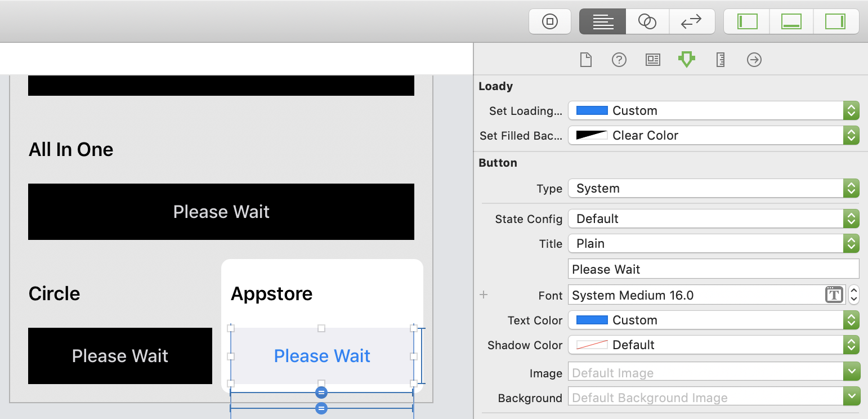The width and height of the screenshot is (868, 419).
Task: Add a Font variation with plus
Action: point(484,295)
